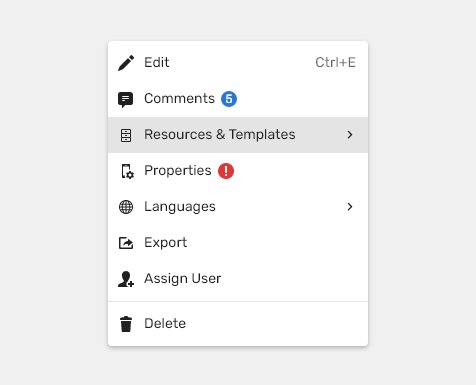The image size is (476, 385).
Task: Click the globe Languages icon
Action: click(x=126, y=207)
